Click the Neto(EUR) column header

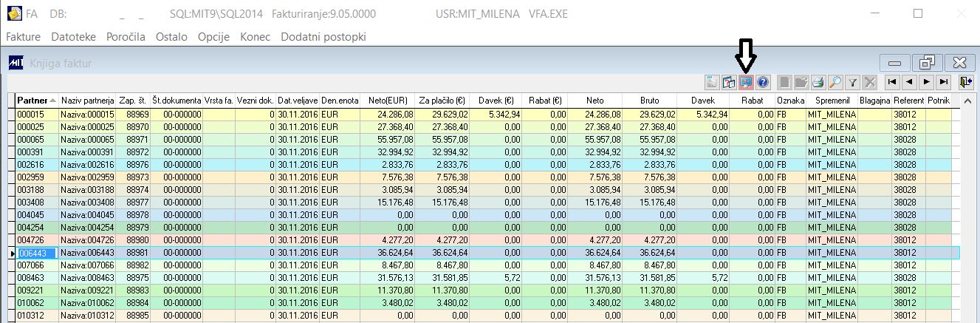tap(388, 100)
